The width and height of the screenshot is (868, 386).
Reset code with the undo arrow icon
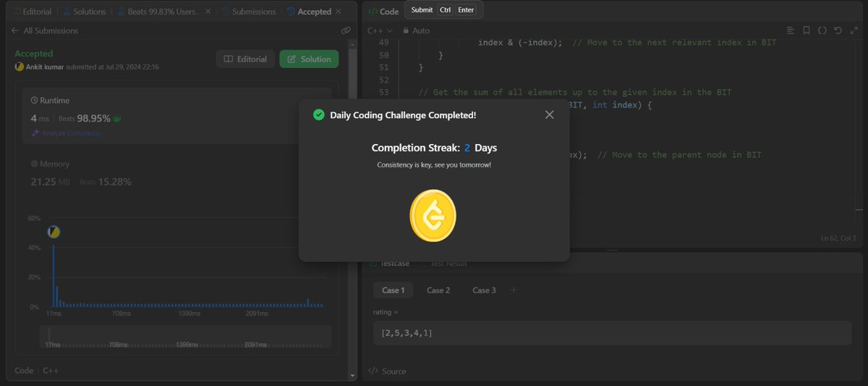(838, 30)
